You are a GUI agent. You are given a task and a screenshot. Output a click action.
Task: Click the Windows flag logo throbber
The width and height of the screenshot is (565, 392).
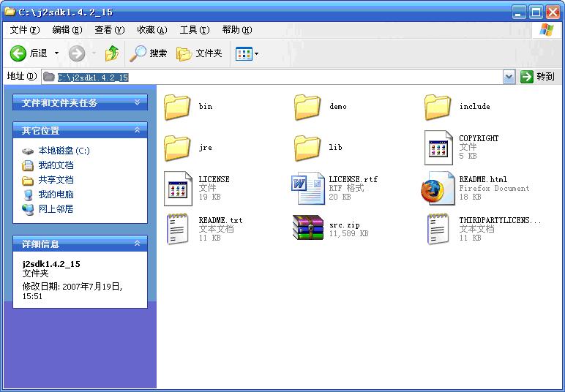click(x=546, y=30)
